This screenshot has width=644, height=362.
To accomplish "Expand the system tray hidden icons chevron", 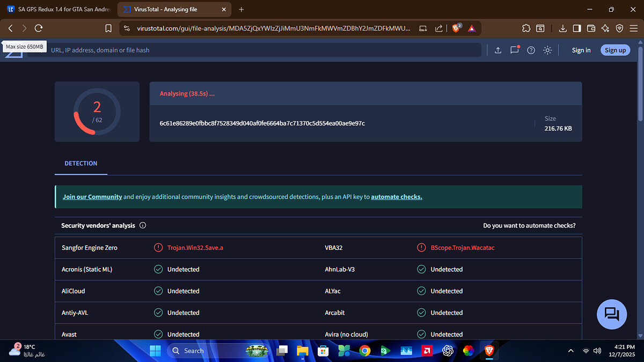I will pos(570,351).
